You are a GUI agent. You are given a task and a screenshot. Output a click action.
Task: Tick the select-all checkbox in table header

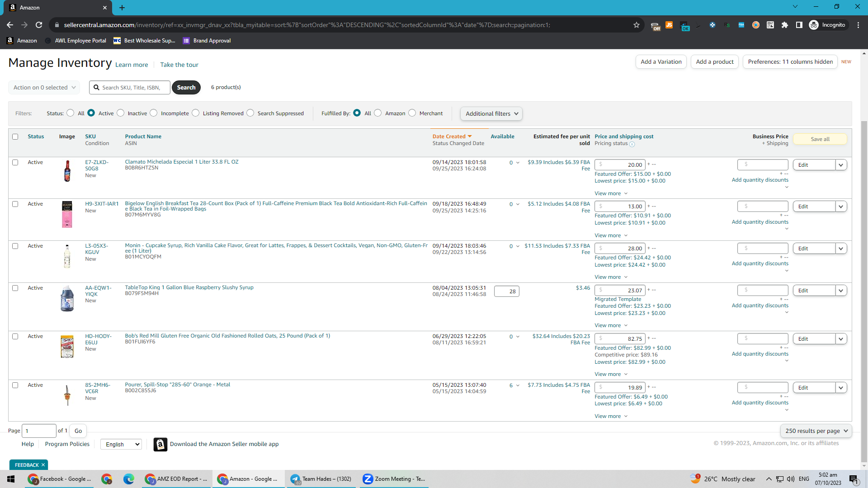tap(15, 136)
